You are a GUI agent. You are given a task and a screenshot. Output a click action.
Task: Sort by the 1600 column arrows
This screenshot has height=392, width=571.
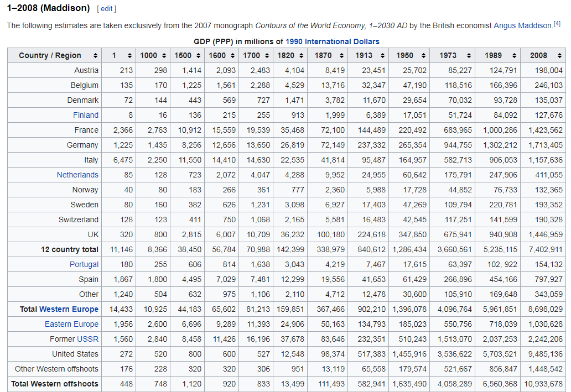click(x=232, y=55)
